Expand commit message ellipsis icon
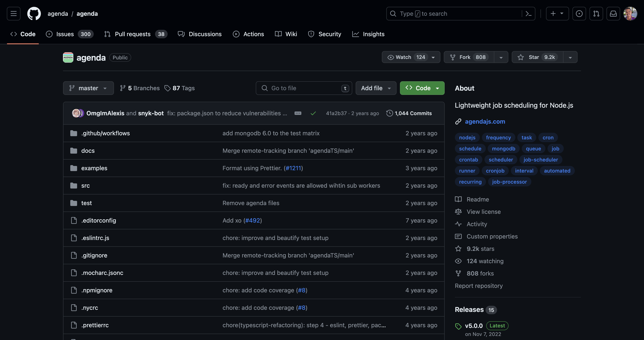 point(298,113)
